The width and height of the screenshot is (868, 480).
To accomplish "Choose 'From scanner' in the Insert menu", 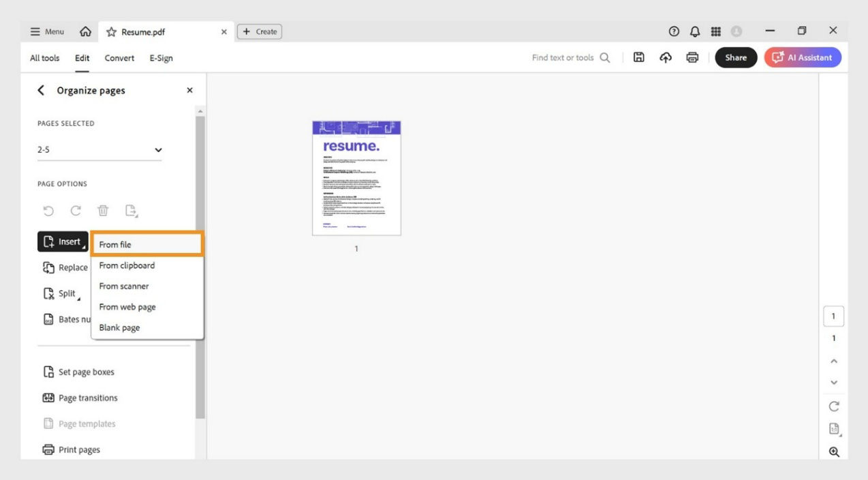I will [123, 286].
